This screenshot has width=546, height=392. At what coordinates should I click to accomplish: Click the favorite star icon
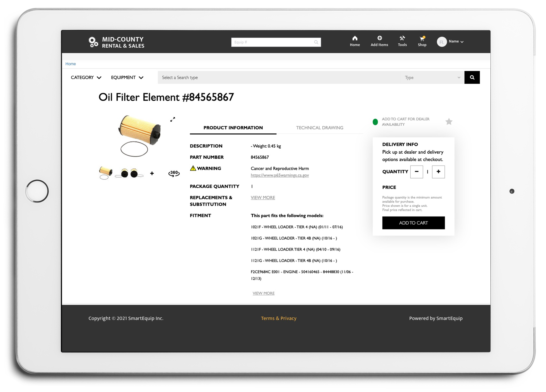449,121
